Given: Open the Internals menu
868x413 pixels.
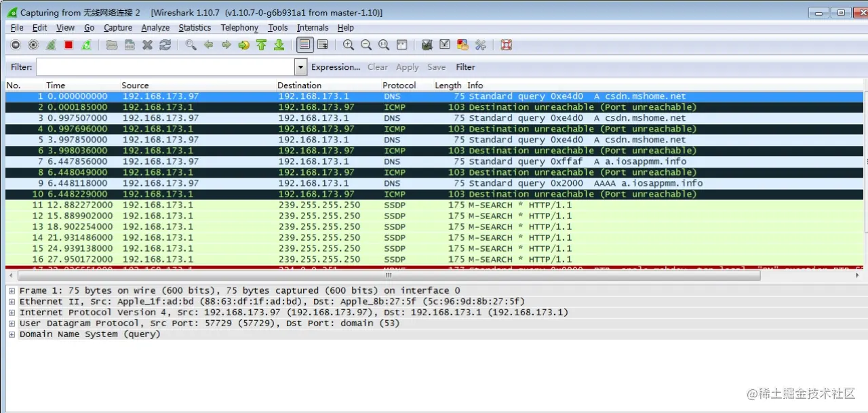Looking at the screenshot, I should coord(313,28).
